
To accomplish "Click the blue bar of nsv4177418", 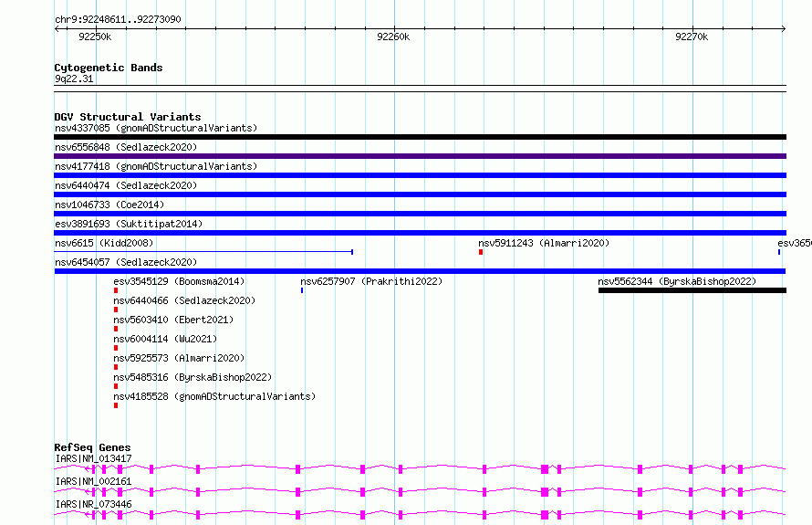I will tap(420, 175).
